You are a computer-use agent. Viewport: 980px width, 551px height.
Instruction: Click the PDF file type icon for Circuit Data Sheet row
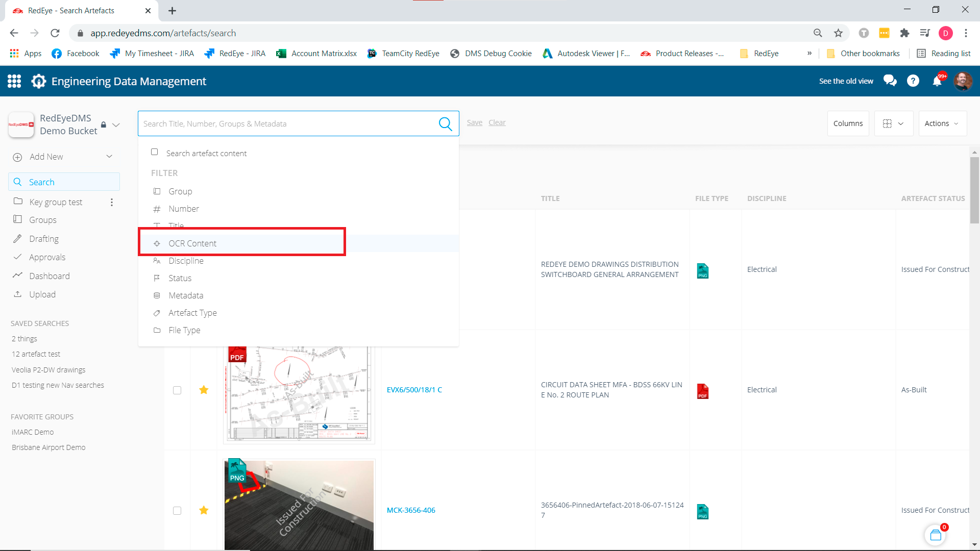(x=703, y=391)
